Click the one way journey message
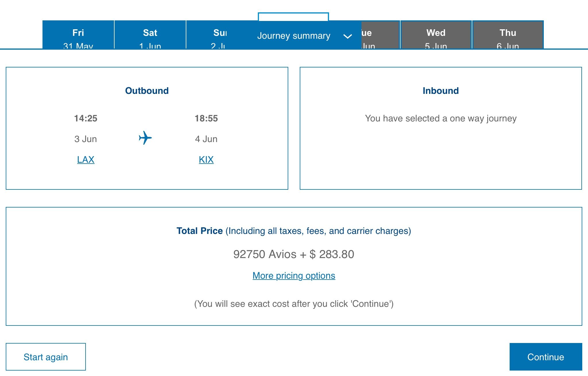588x376 pixels. click(441, 118)
